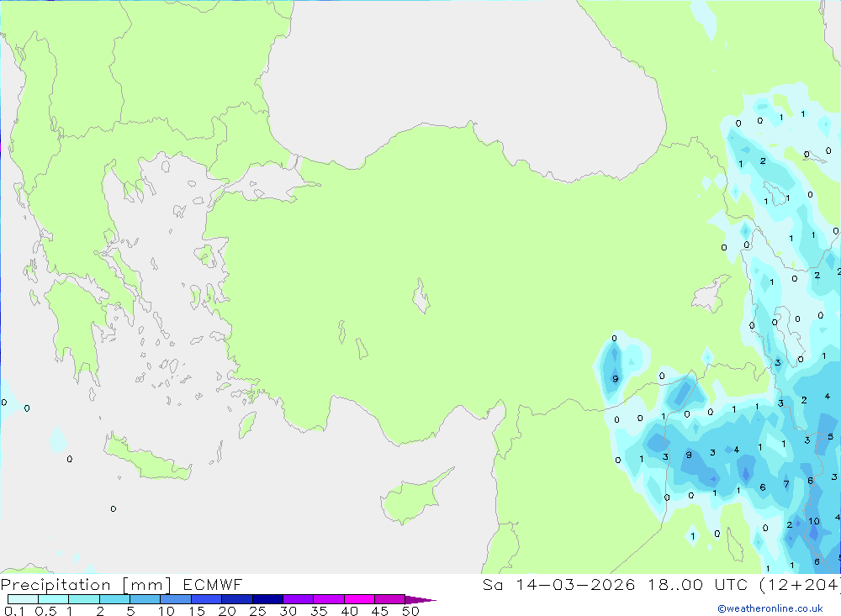Click the '25' legend scale label
The height and width of the screenshot is (616, 841).
point(257,611)
